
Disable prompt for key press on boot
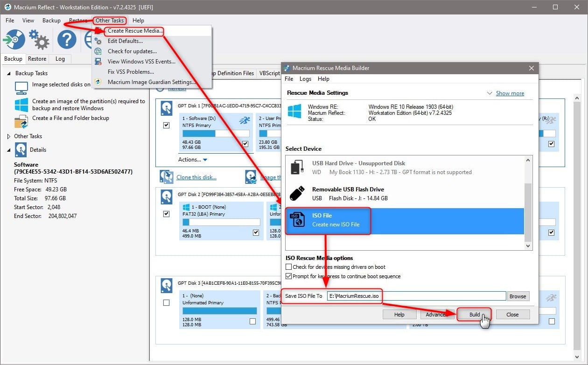tap(288, 275)
